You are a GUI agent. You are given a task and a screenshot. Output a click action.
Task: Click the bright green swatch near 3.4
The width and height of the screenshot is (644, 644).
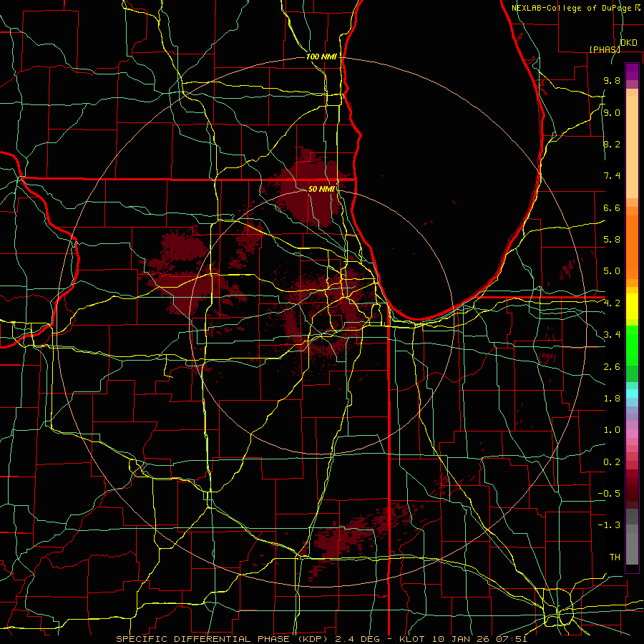632,345
